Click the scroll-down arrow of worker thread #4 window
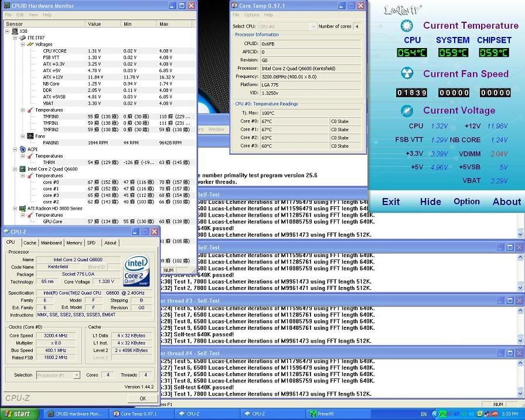The width and height of the screenshot is (525, 420). click(520, 394)
